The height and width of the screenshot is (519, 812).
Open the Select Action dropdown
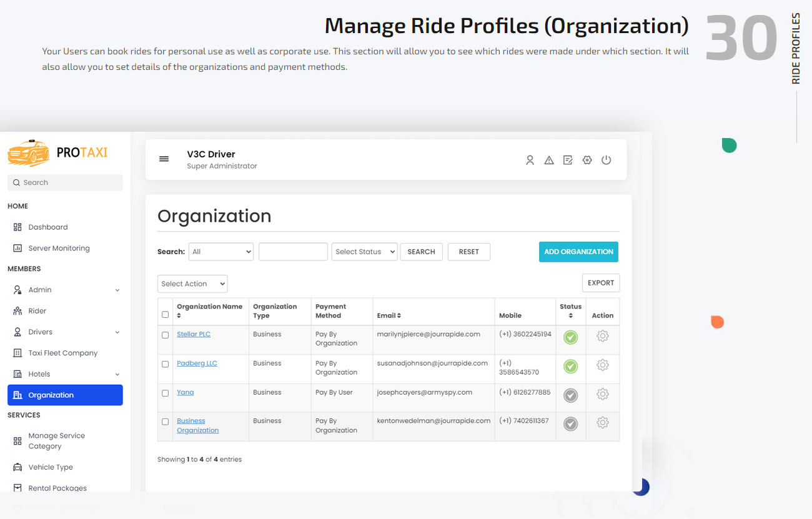[x=192, y=284]
